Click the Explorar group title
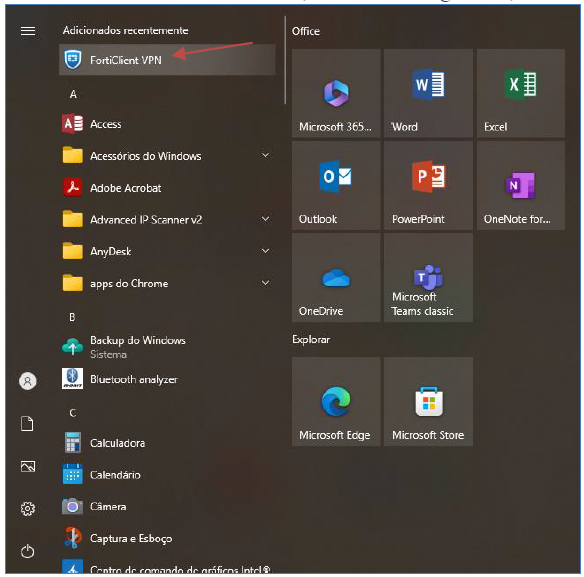This screenshot has width=584, height=577. click(x=311, y=339)
